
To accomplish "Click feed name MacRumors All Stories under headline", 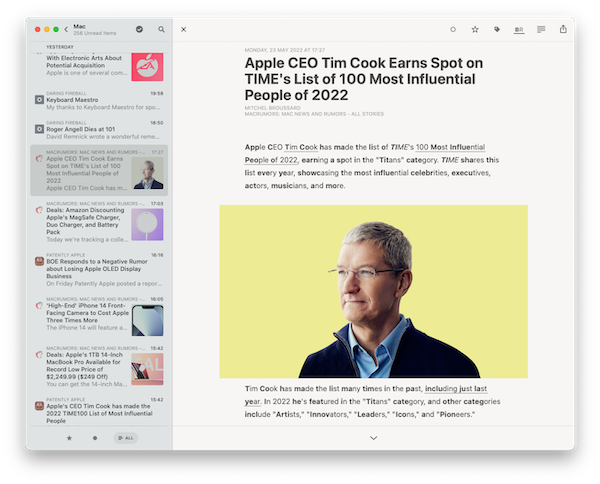I will (314, 114).
